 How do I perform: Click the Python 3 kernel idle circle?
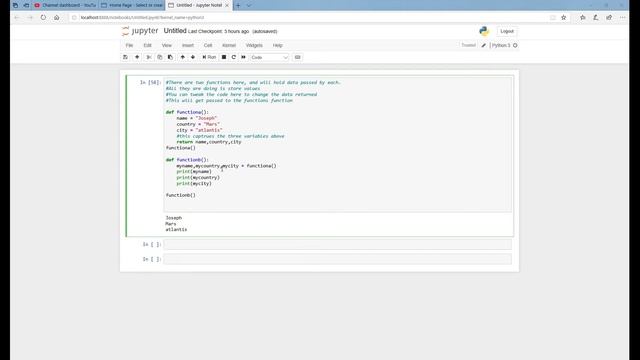(x=515, y=45)
